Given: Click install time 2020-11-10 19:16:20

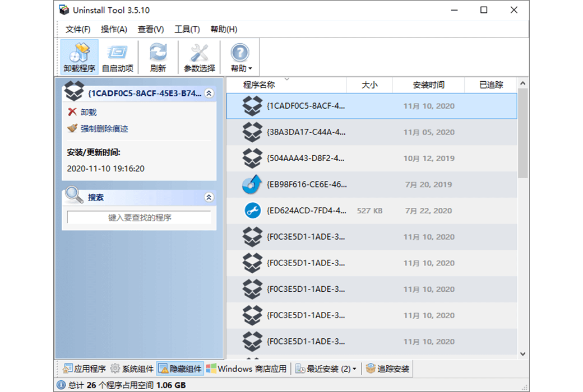Looking at the screenshot, I should tap(105, 169).
